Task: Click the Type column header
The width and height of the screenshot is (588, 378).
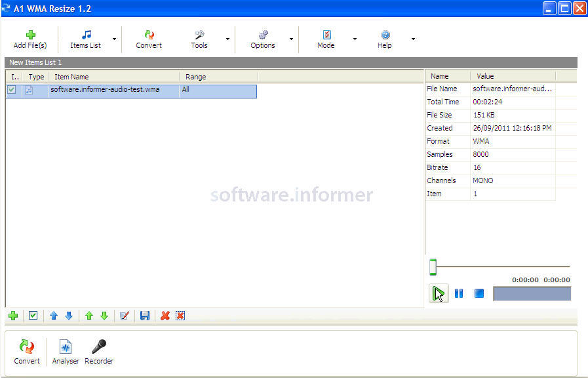Action: click(x=36, y=77)
